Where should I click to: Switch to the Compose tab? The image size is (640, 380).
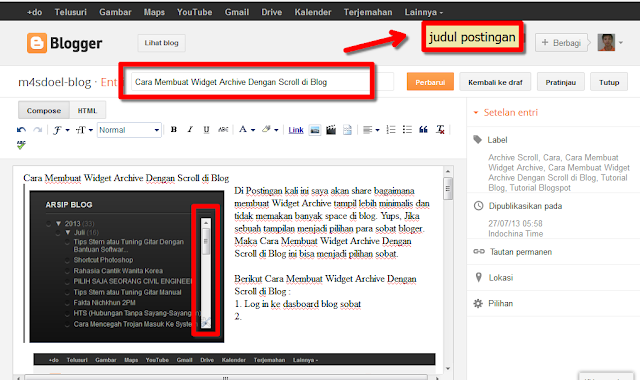[44, 110]
